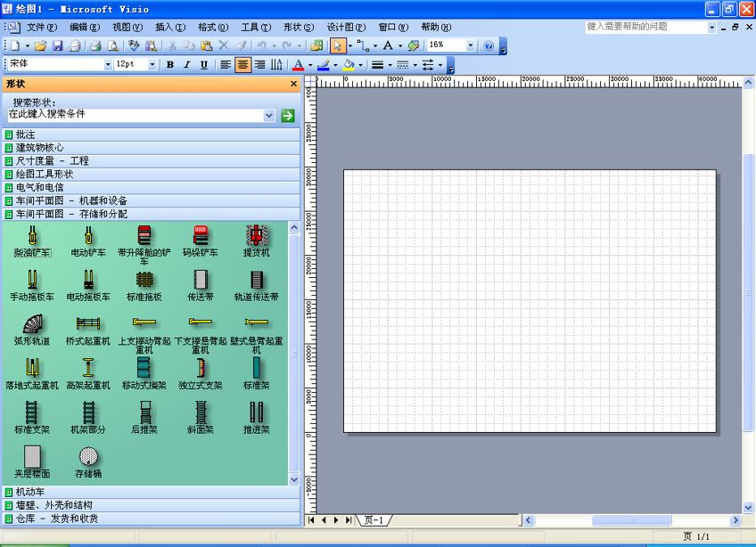Toggle Underline formatting
The image size is (756, 547).
(x=204, y=64)
